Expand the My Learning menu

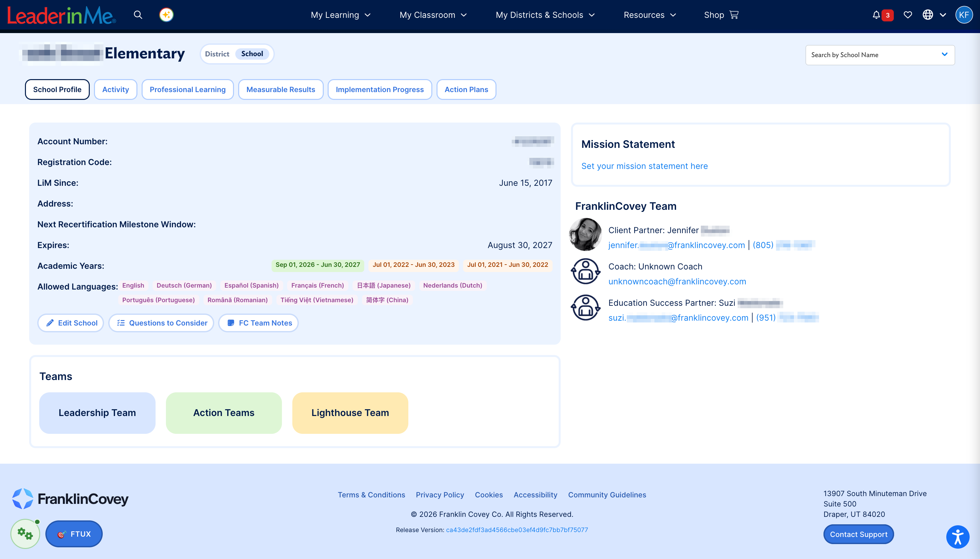pyautogui.click(x=341, y=15)
